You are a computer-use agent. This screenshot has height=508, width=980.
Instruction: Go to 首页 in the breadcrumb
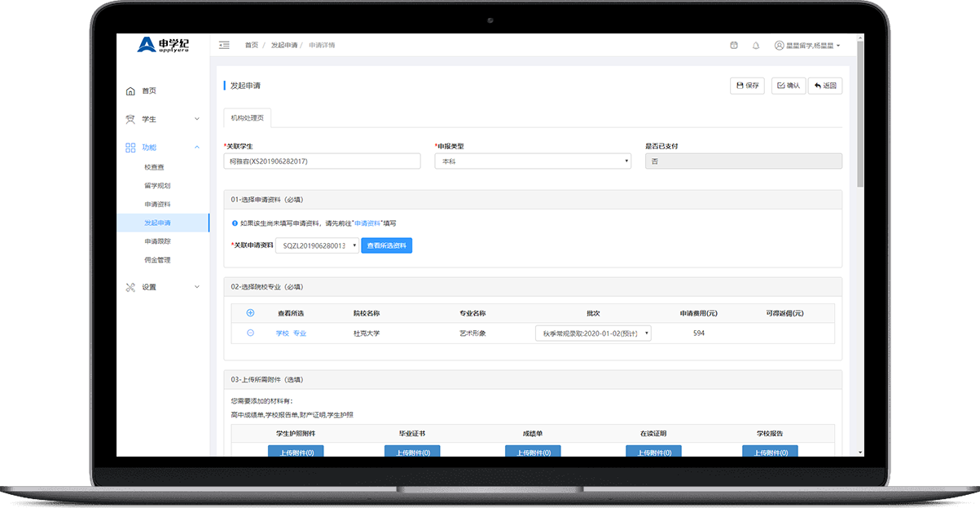[x=252, y=45]
